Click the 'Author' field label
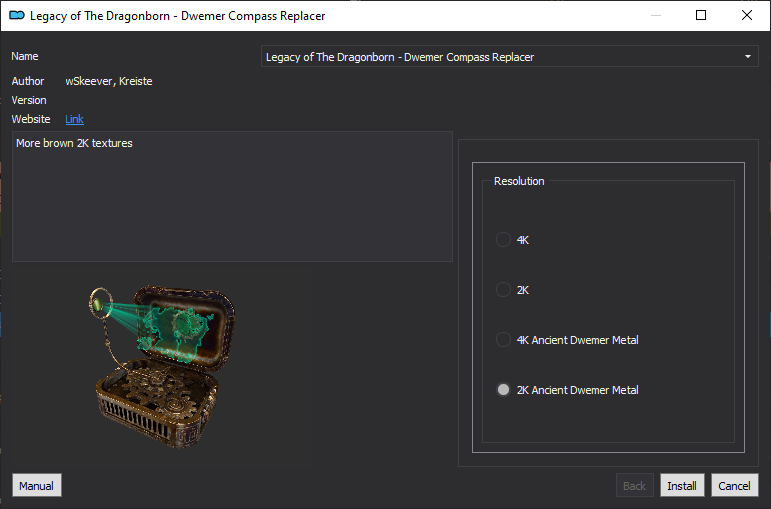The width and height of the screenshot is (771, 509). (x=28, y=81)
